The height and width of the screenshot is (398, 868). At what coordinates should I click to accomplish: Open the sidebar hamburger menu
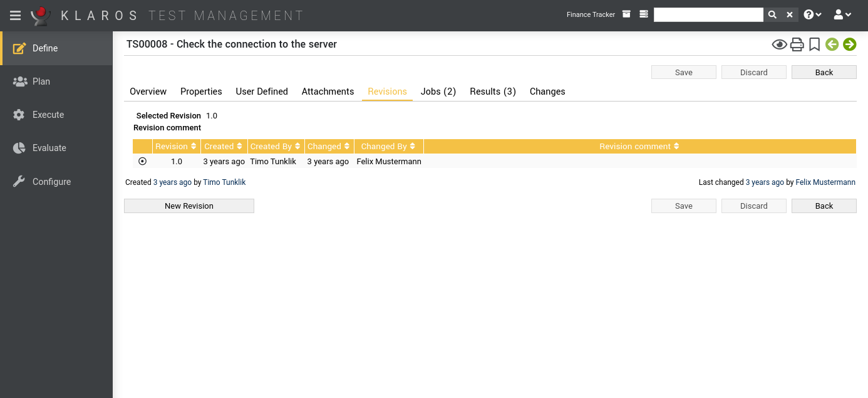[15, 15]
